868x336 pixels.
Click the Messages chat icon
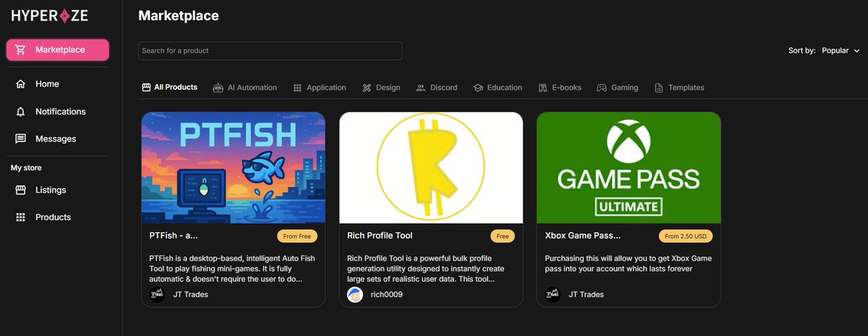click(x=20, y=139)
